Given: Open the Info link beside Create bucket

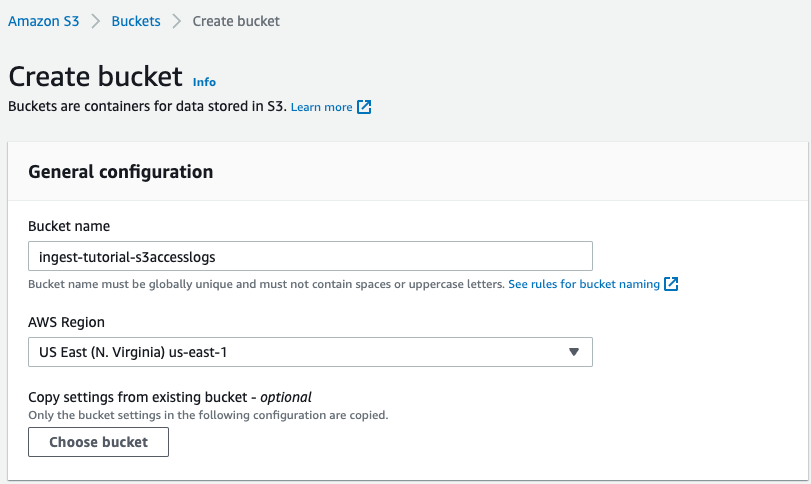Looking at the screenshot, I should pyautogui.click(x=204, y=82).
